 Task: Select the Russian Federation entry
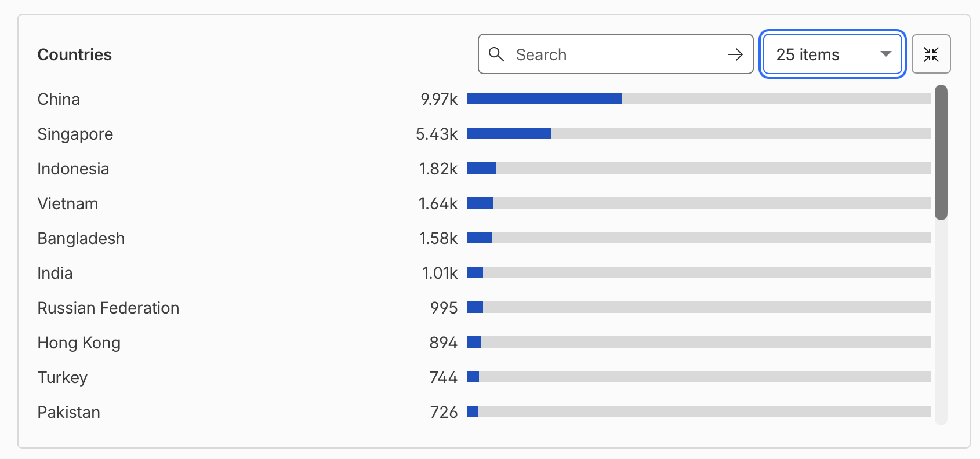pos(108,308)
